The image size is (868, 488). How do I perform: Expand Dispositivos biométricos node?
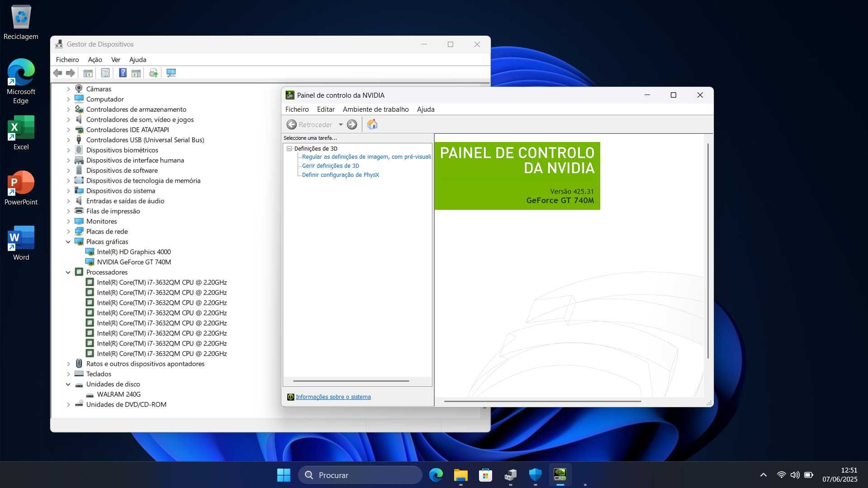68,150
